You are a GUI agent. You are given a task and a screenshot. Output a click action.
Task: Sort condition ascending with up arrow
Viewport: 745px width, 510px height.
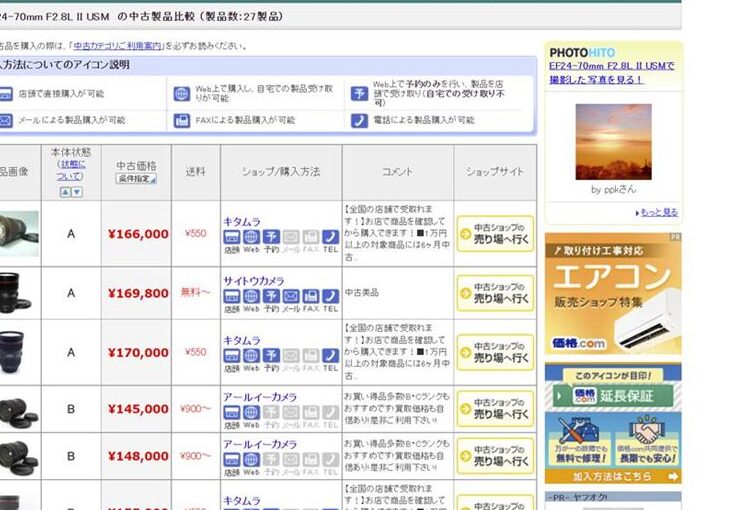point(65,192)
